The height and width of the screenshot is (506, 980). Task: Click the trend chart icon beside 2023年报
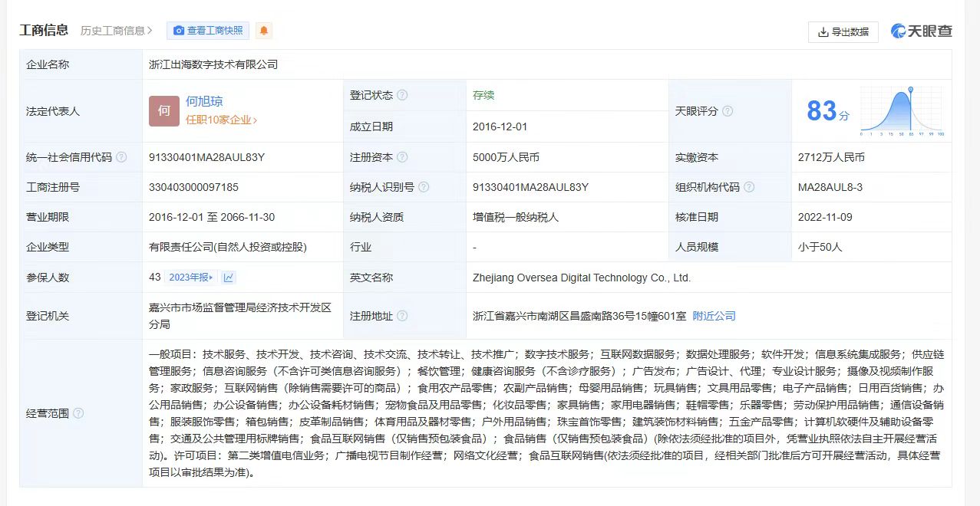229,278
